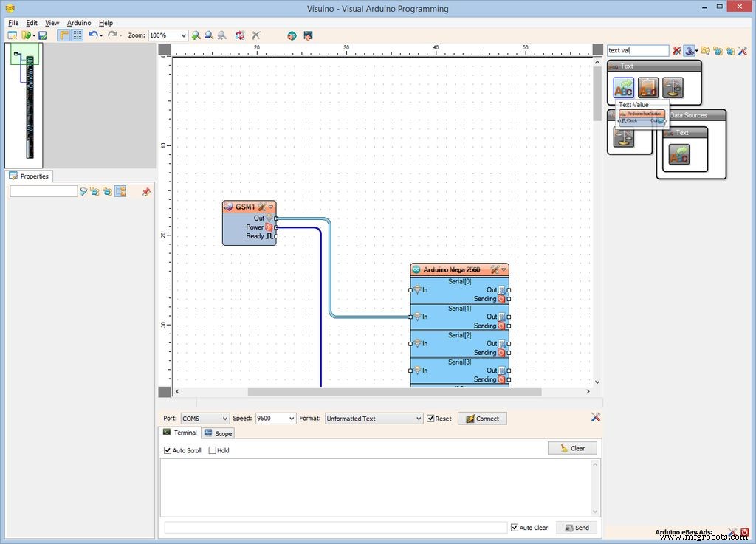
Task: Clear the component palette search filter
Action: click(x=676, y=51)
